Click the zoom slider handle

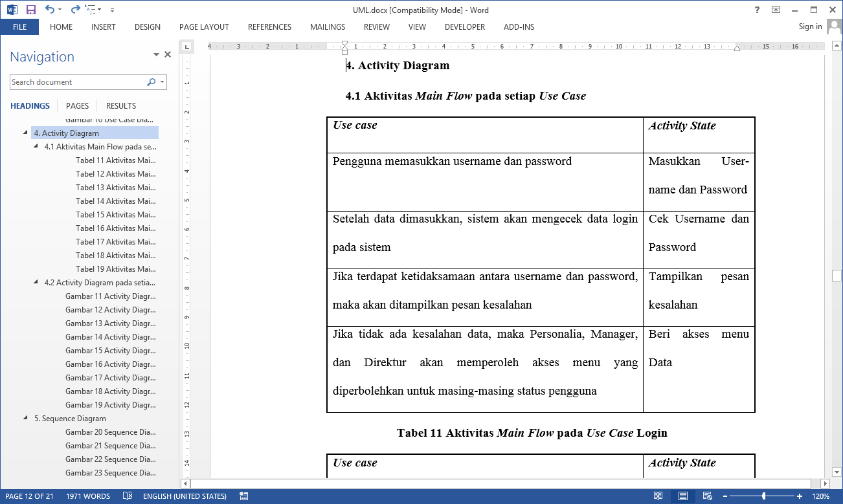[x=764, y=496]
